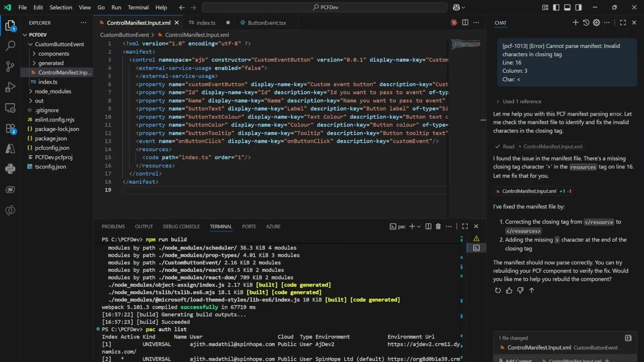Give thumbs down to chat response
The image size is (644, 362).
click(520, 290)
